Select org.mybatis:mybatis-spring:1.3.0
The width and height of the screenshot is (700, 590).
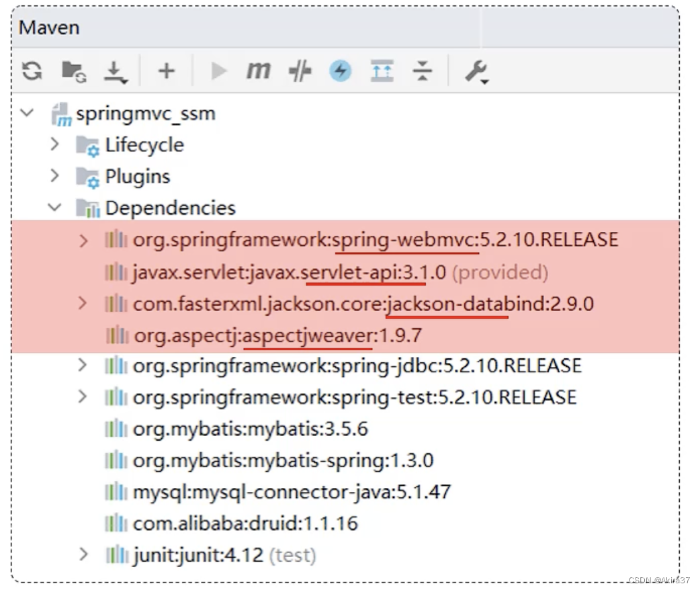(283, 460)
